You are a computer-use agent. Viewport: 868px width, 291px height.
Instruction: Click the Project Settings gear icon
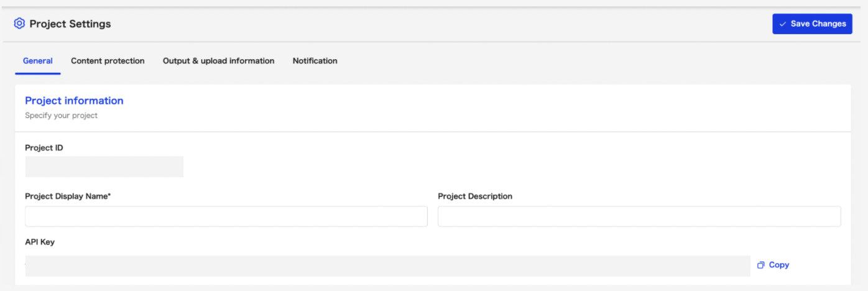(x=19, y=24)
